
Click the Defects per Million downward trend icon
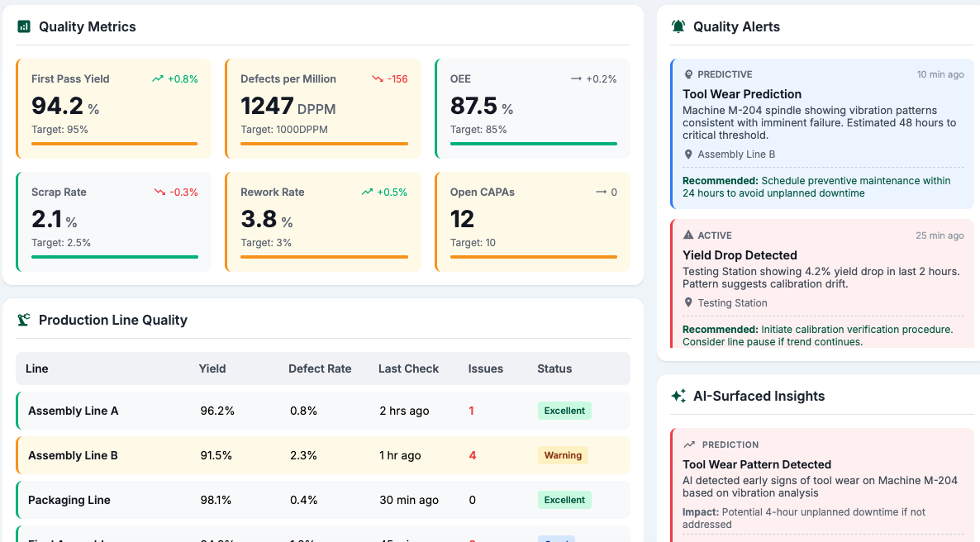(378, 78)
